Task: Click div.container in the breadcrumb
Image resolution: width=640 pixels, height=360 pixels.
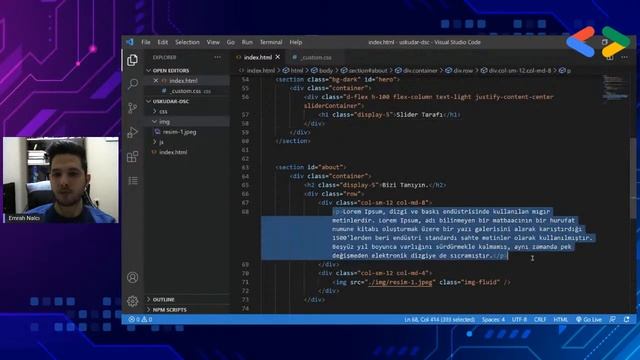Action: [x=416, y=71]
